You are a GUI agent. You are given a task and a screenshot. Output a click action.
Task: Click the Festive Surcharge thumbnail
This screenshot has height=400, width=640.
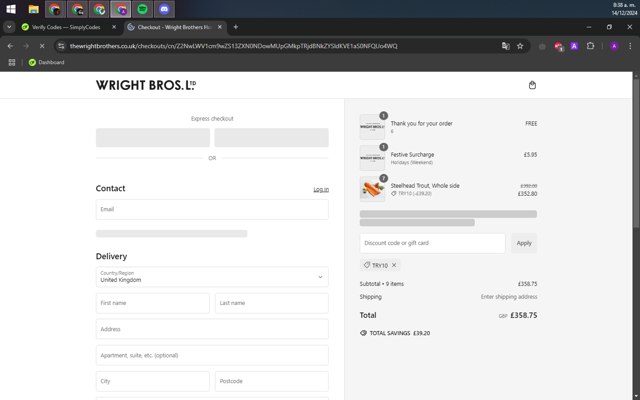click(372, 158)
